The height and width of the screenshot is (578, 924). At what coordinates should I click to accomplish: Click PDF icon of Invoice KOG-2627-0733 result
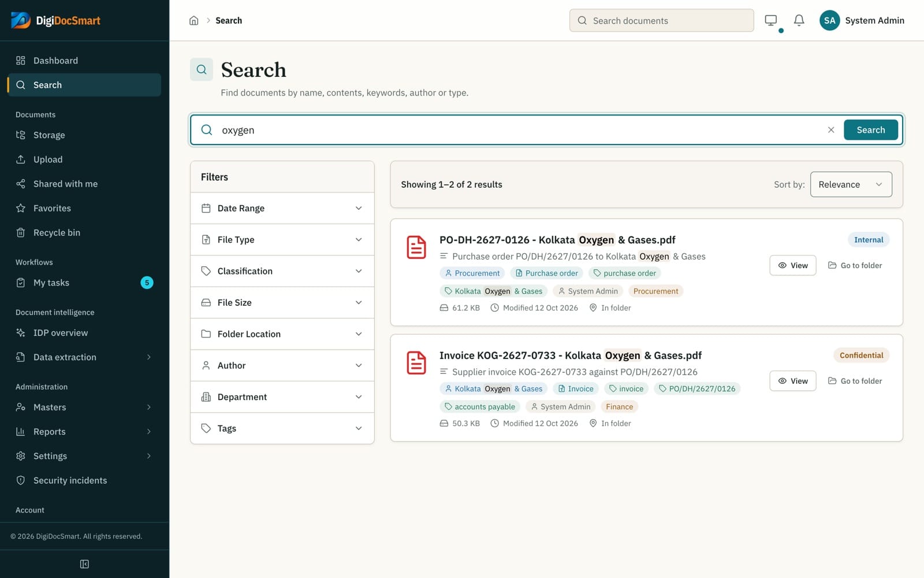(x=416, y=363)
